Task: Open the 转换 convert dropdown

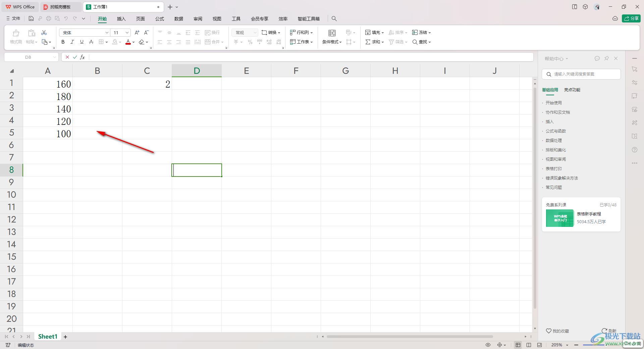Action: 271,33
